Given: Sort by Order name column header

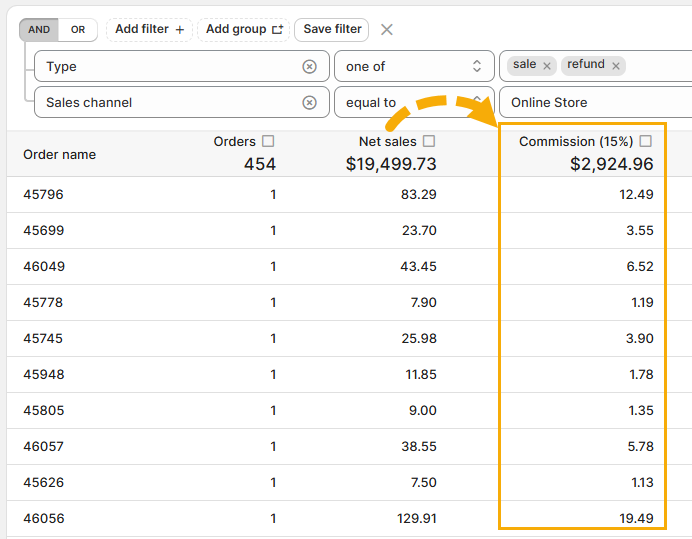Looking at the screenshot, I should 60,155.
